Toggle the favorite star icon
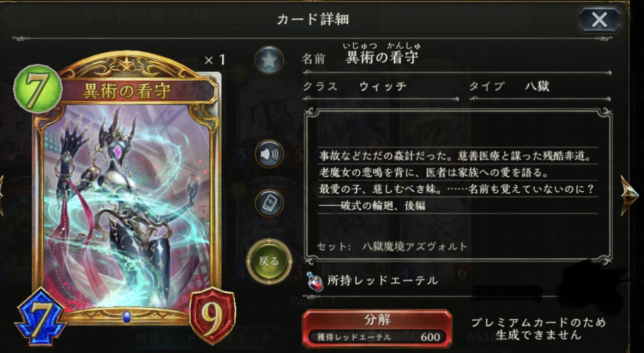This screenshot has height=353, width=644. point(269,60)
